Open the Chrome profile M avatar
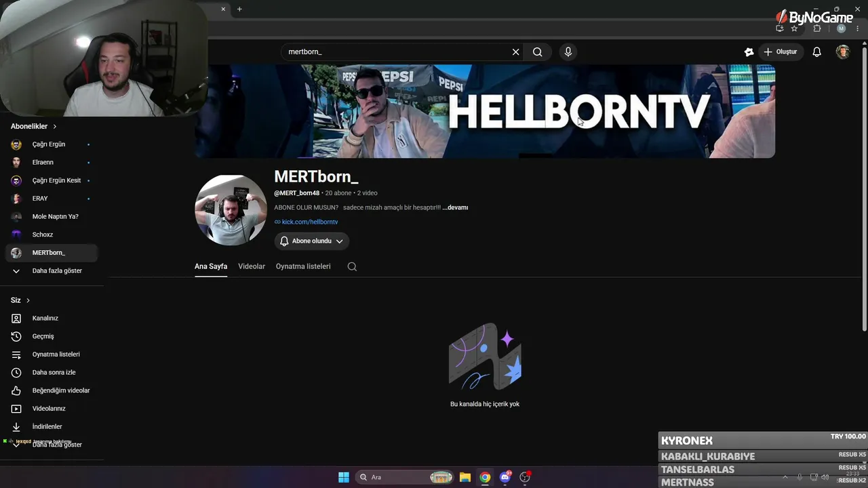Screen dimensions: 868x488 [x=842, y=28]
